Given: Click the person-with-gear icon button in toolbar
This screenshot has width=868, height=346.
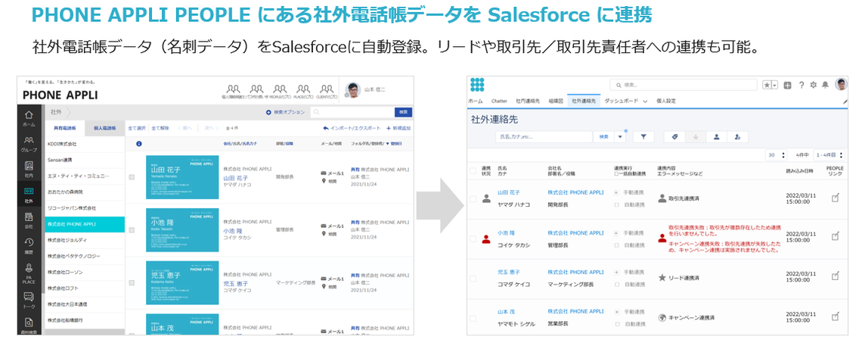Looking at the screenshot, I should (737, 136).
